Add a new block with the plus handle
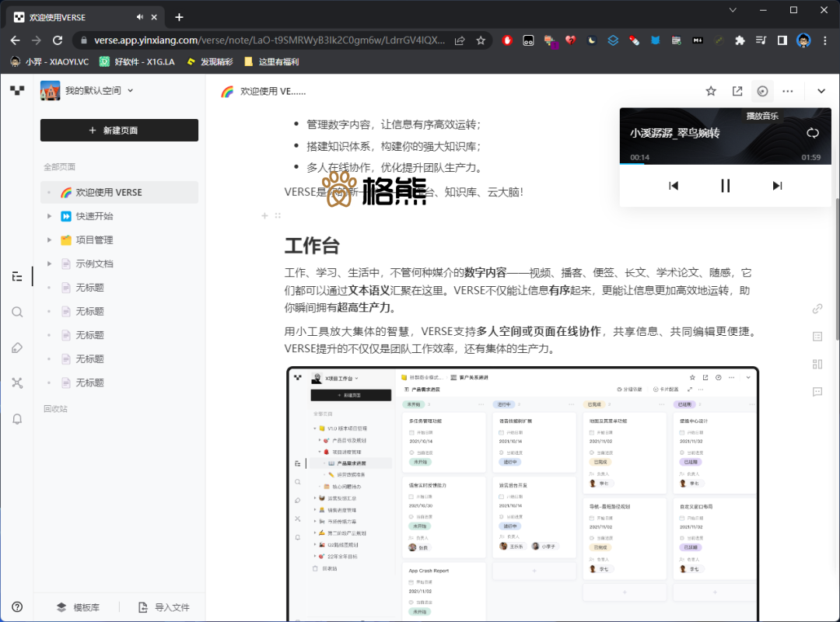The width and height of the screenshot is (840, 622). click(x=264, y=215)
